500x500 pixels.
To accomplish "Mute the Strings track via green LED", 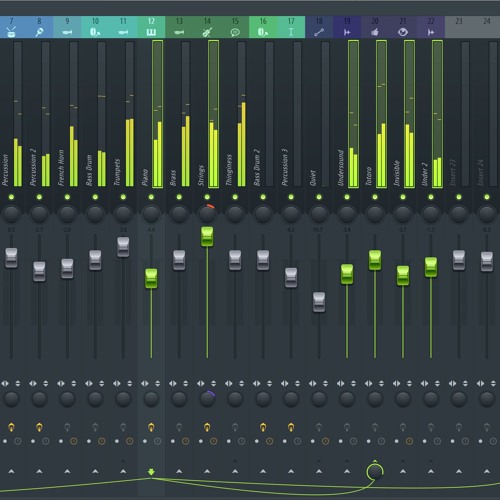I will click(207, 197).
